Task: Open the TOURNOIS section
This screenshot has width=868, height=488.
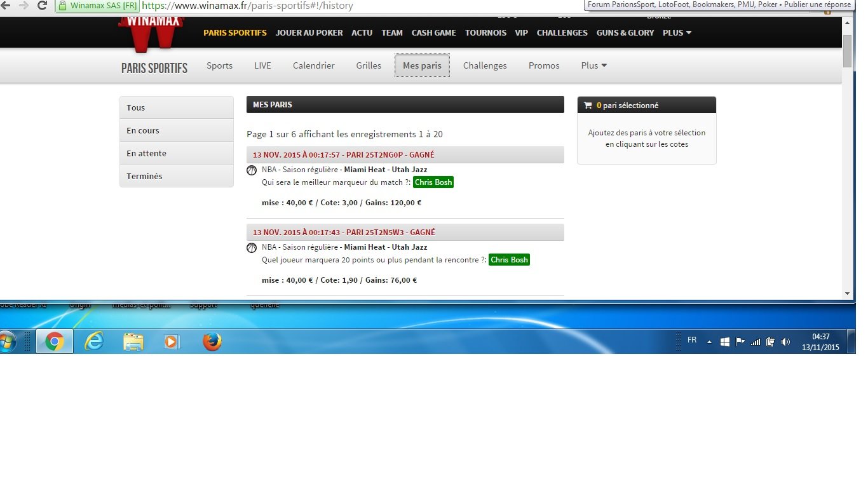Action: pos(485,32)
